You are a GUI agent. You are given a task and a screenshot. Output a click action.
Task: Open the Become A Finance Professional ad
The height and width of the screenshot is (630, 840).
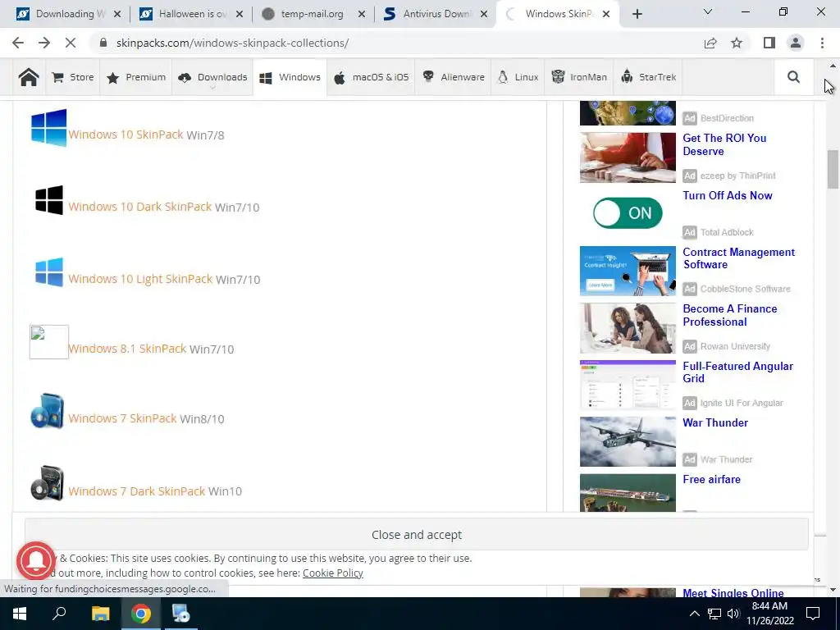coord(729,315)
